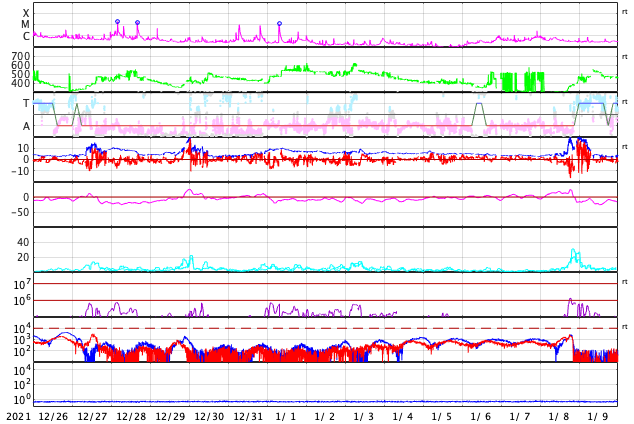Click the second flare marker on 12/28
Screen dimensions: 634x424
click(137, 23)
